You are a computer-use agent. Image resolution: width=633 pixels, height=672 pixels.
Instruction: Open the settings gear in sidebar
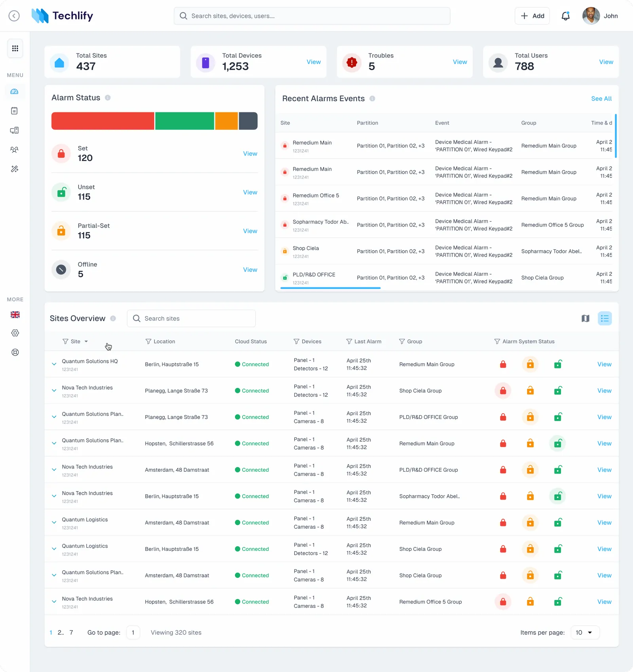[15, 333]
